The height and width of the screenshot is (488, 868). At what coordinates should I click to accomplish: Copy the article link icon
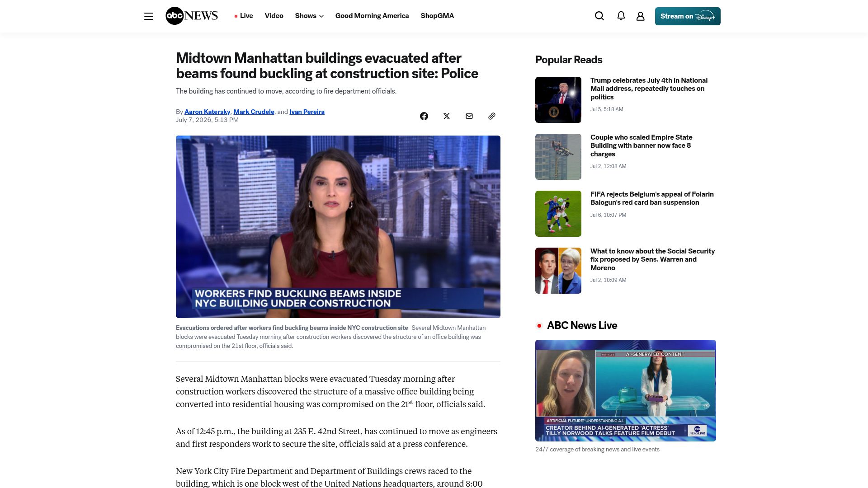pyautogui.click(x=492, y=116)
